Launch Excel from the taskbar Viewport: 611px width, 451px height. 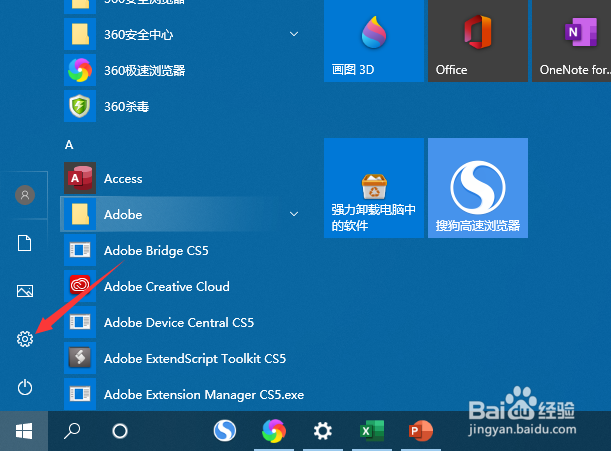click(x=372, y=431)
